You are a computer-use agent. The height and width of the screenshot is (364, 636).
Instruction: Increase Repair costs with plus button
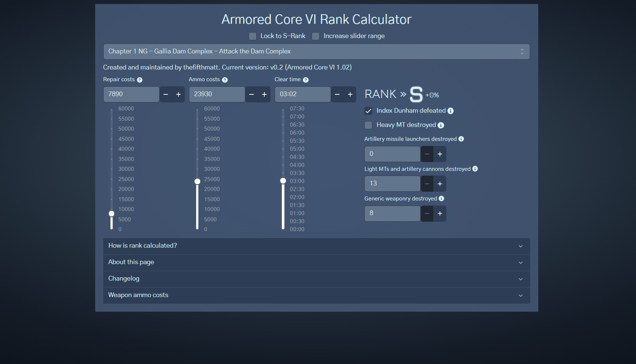[178, 94]
